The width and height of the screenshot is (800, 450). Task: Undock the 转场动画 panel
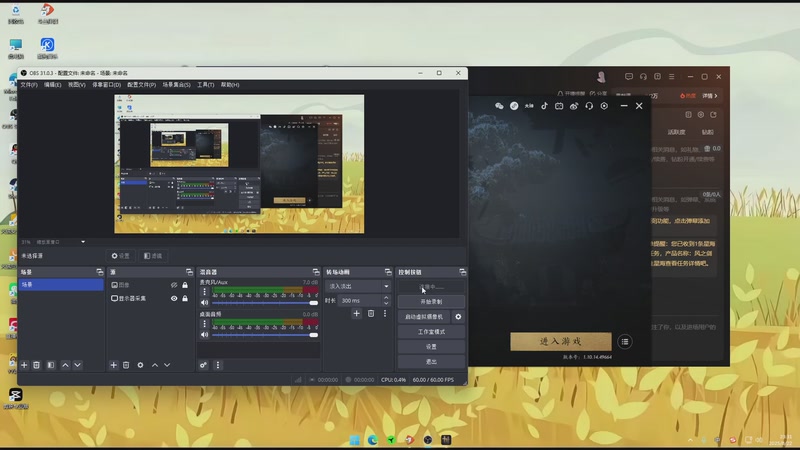pos(388,272)
